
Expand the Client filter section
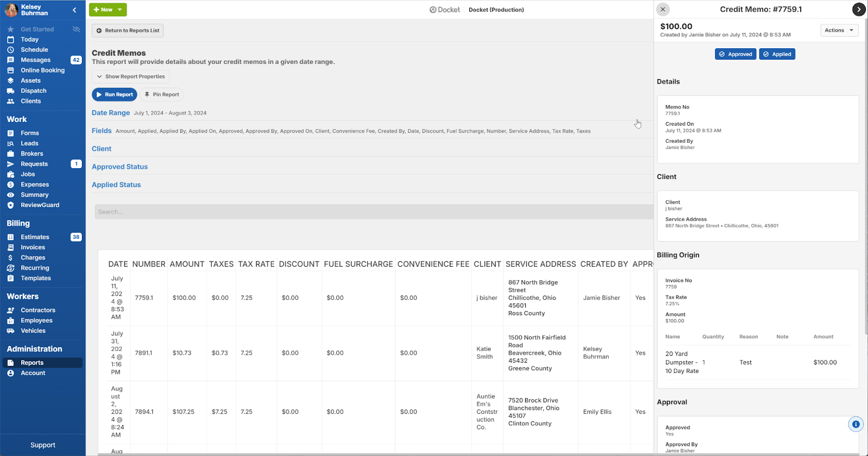101,149
